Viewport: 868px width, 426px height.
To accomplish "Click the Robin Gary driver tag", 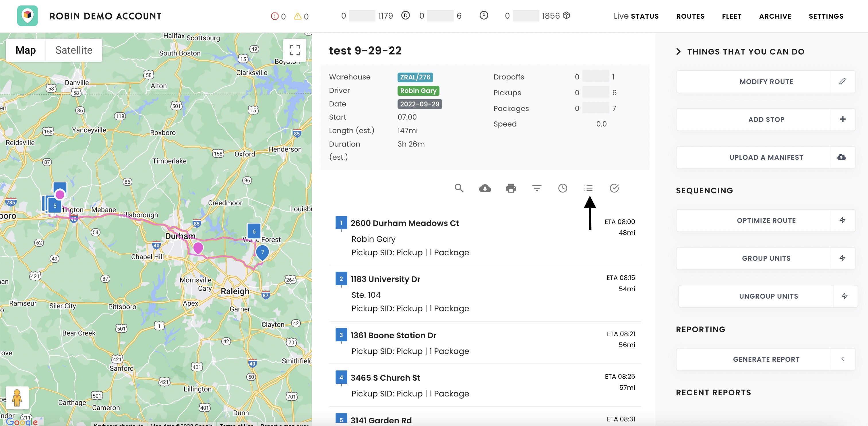I will point(418,91).
